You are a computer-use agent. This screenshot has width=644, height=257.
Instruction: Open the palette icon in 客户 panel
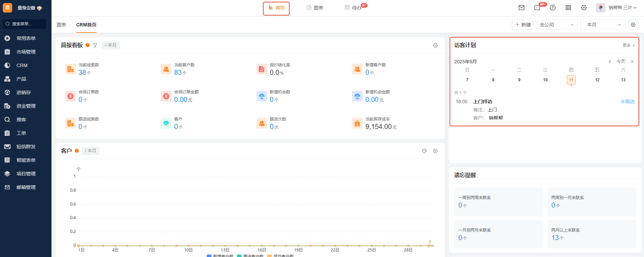[424, 151]
